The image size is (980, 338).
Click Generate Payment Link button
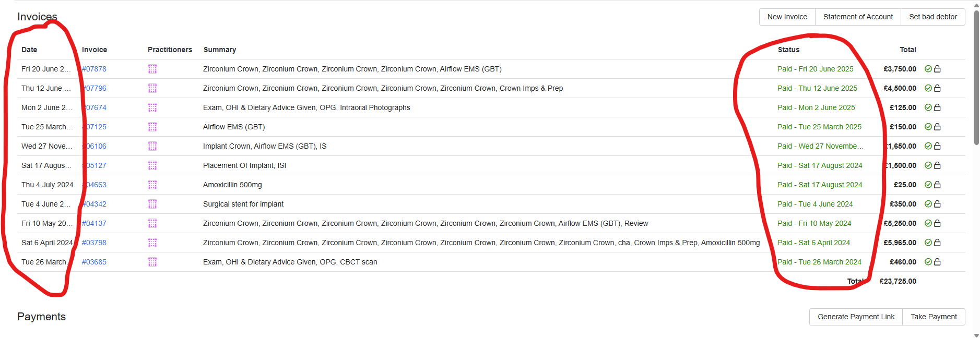click(856, 317)
